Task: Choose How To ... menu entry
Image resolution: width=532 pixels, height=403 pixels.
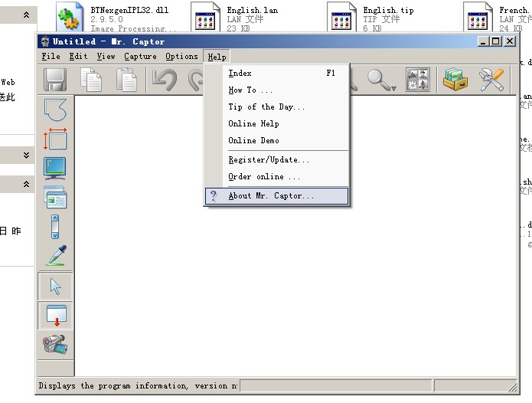Action: (x=277, y=90)
